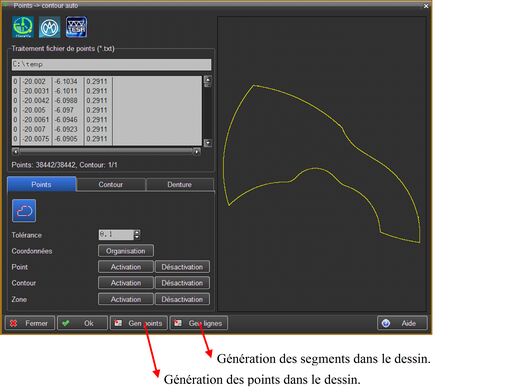The width and height of the screenshot is (519, 392).
Task: Open Aide help button
Action: pos(402,323)
